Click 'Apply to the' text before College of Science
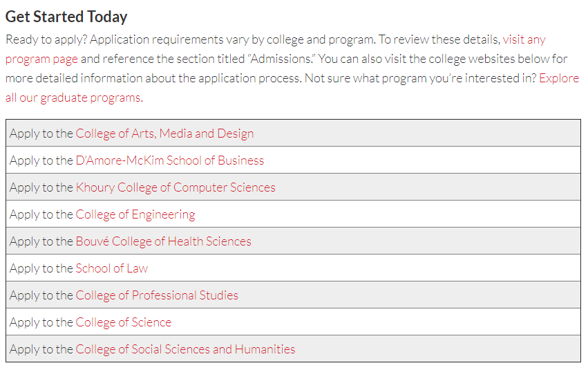This screenshot has height=370, width=588. click(x=41, y=323)
